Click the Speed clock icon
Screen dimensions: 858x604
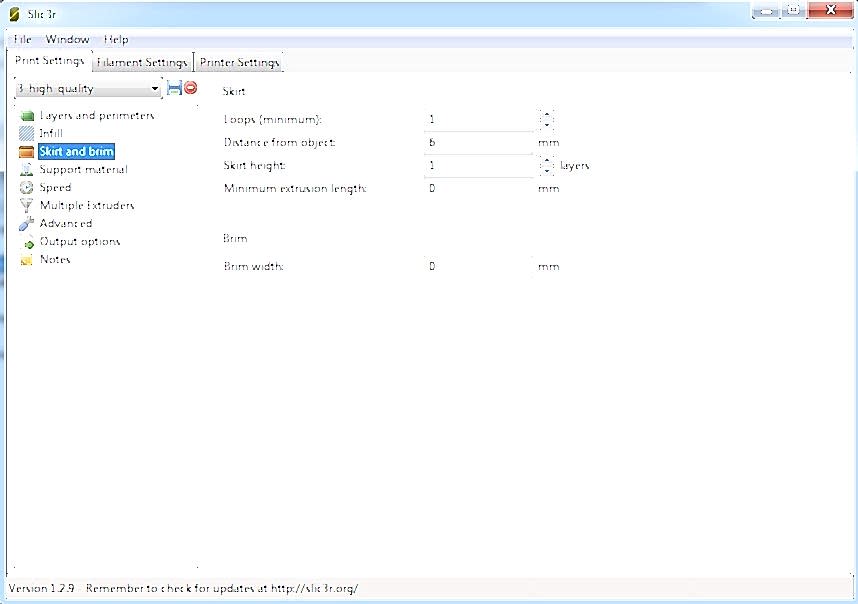coord(27,188)
